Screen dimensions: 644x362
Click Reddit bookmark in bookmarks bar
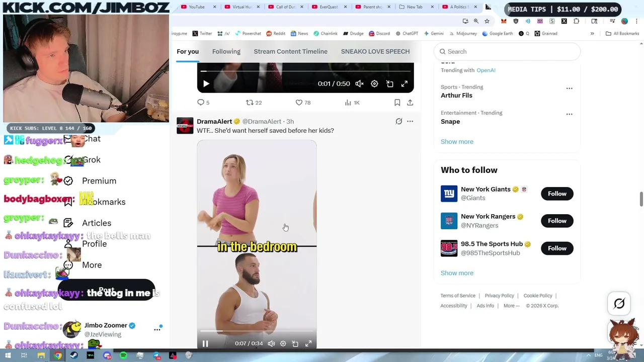[276, 34]
